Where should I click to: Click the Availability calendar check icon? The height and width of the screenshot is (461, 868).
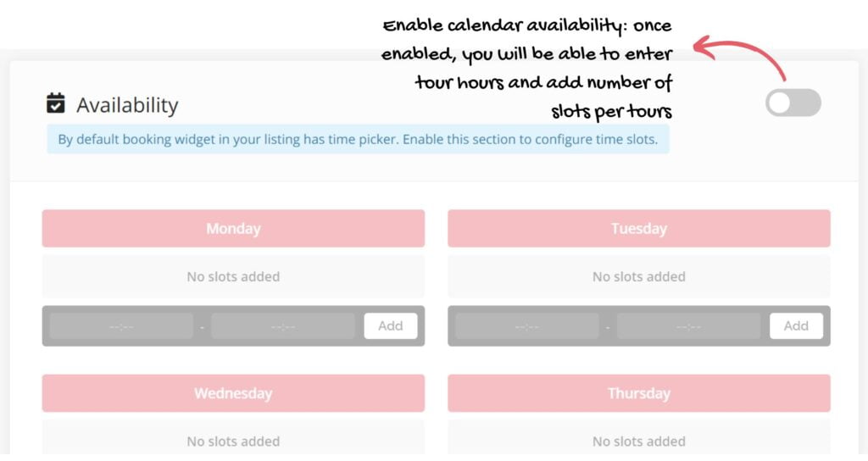pos(55,103)
